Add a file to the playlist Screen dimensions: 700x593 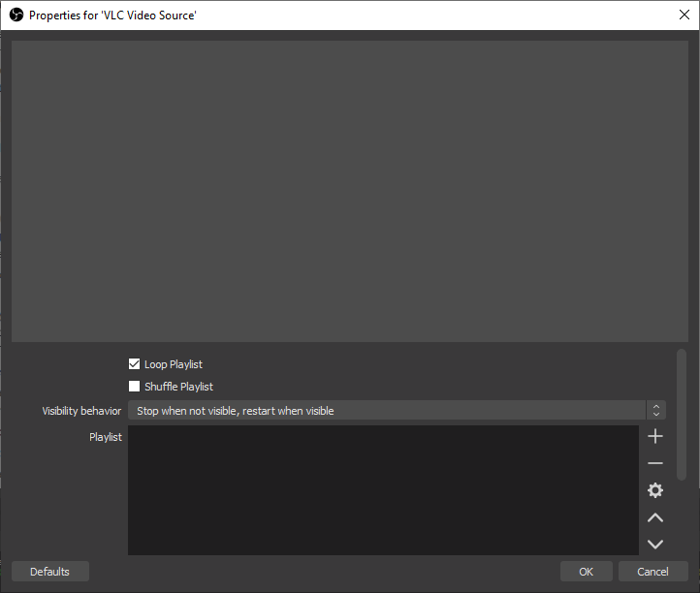[x=654, y=436]
